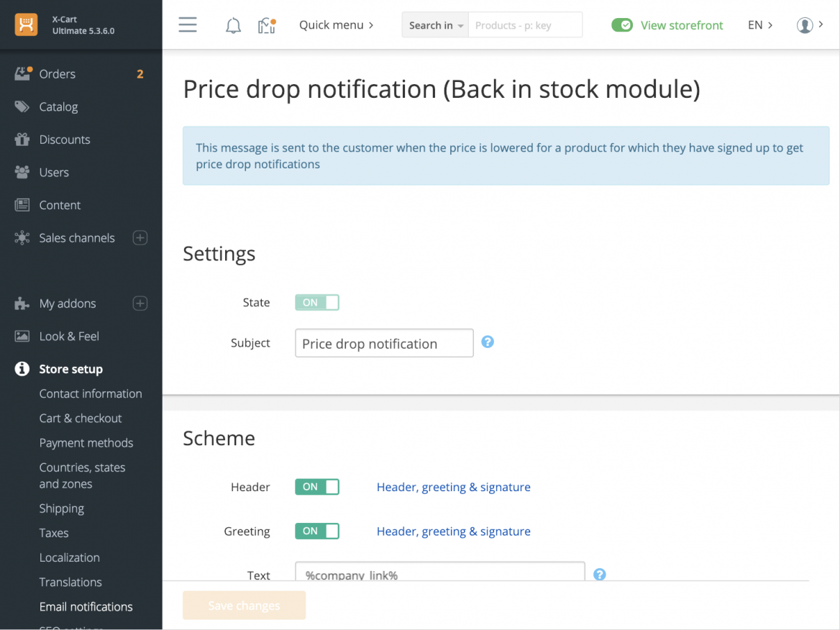Select Email notifications in the sidebar
Image resolution: width=840 pixels, height=630 pixels.
[x=86, y=606]
